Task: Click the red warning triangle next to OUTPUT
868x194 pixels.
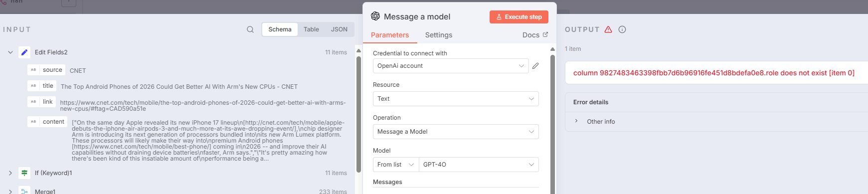Action: click(x=608, y=29)
